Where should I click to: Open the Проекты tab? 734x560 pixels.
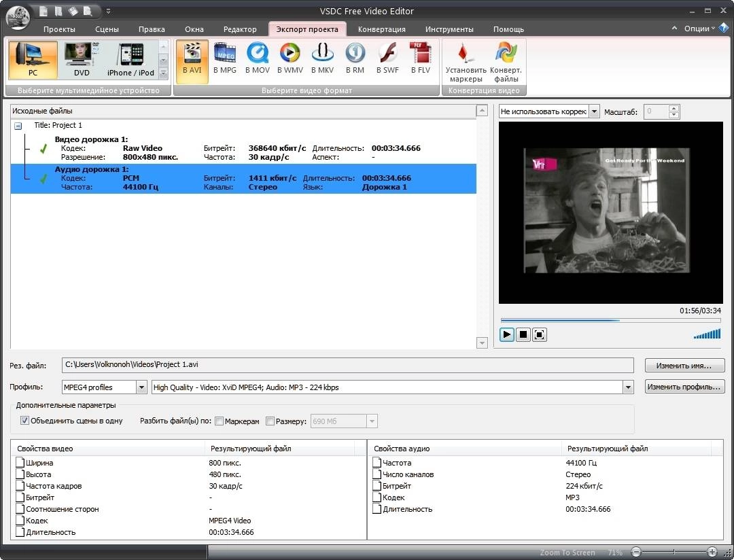pos(59,29)
